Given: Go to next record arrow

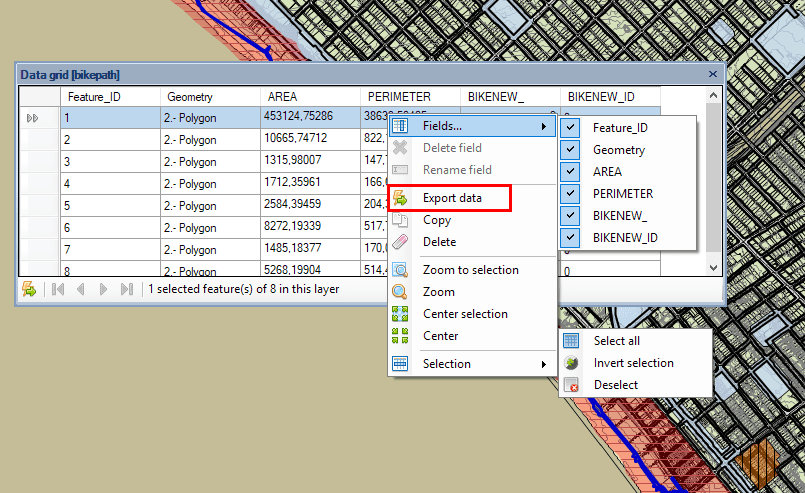Looking at the screenshot, I should coord(103,289).
